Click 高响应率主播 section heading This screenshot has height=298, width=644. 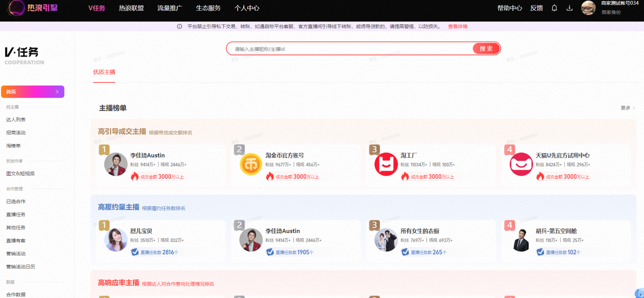118,283
